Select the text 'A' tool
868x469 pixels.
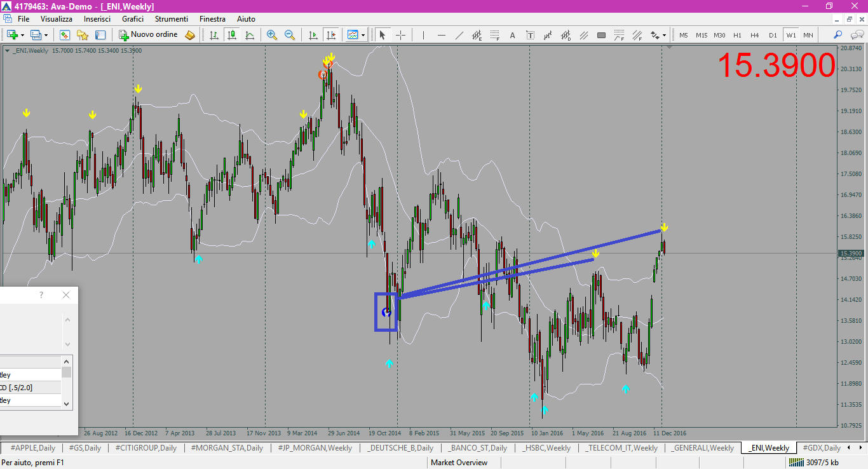click(512, 35)
